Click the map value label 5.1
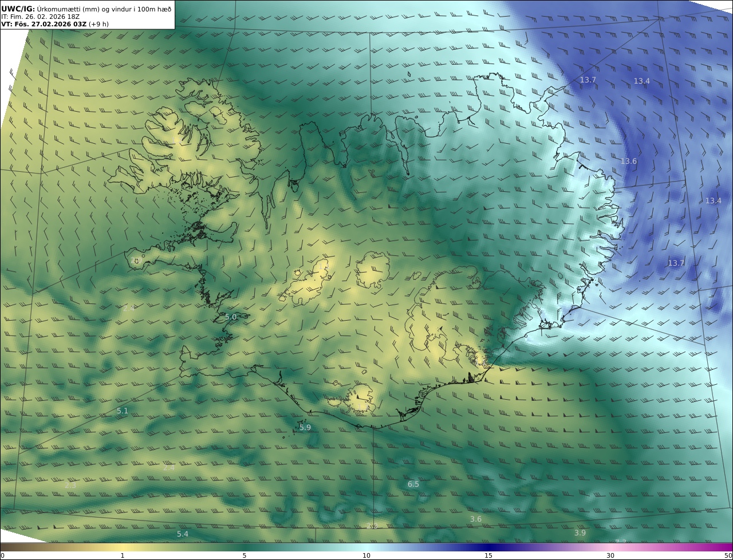733x560 pixels. click(x=123, y=411)
